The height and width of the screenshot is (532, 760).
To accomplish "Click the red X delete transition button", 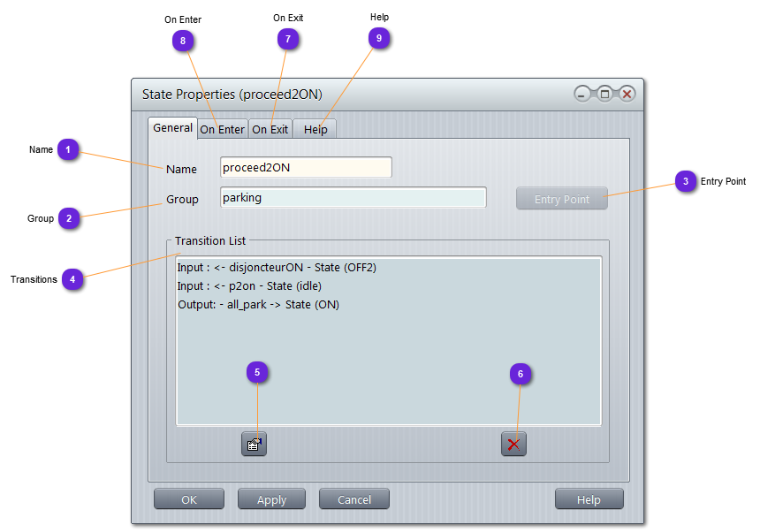I will pyautogui.click(x=513, y=445).
